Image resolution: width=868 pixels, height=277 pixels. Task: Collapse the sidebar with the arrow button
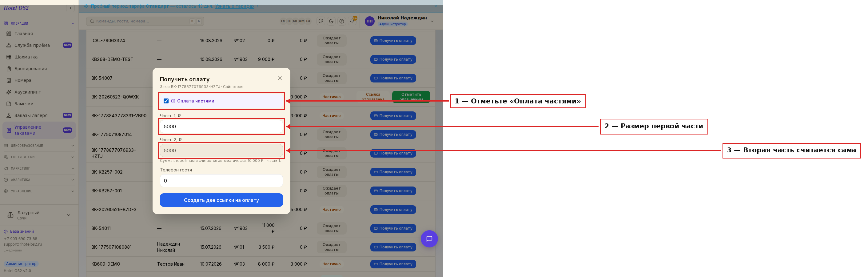click(x=70, y=8)
